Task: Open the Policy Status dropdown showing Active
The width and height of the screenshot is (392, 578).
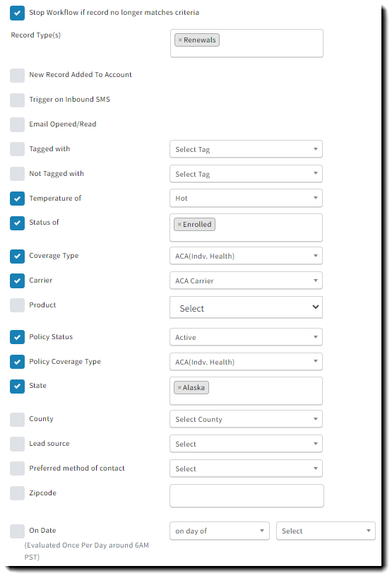Action: pos(246,337)
